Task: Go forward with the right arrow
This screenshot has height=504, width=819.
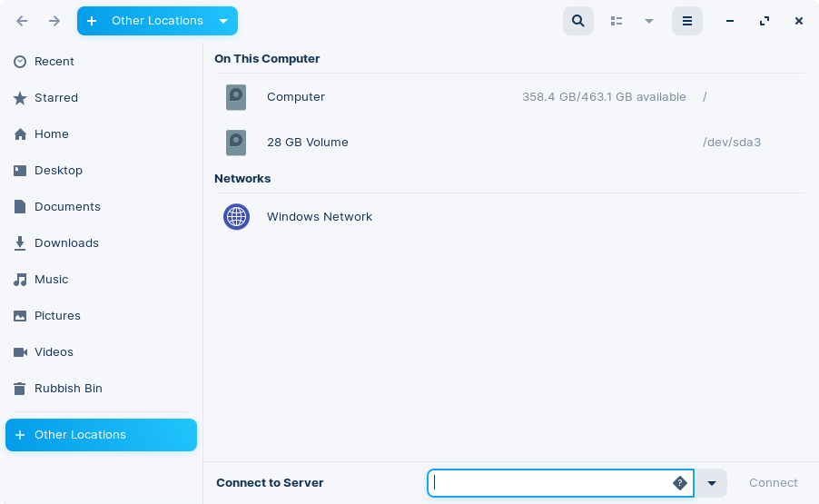Action: point(54,21)
